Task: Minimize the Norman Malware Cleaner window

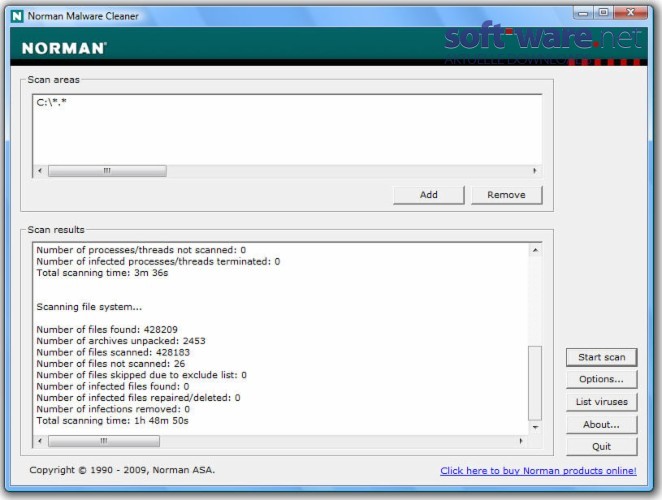Action: pos(583,13)
